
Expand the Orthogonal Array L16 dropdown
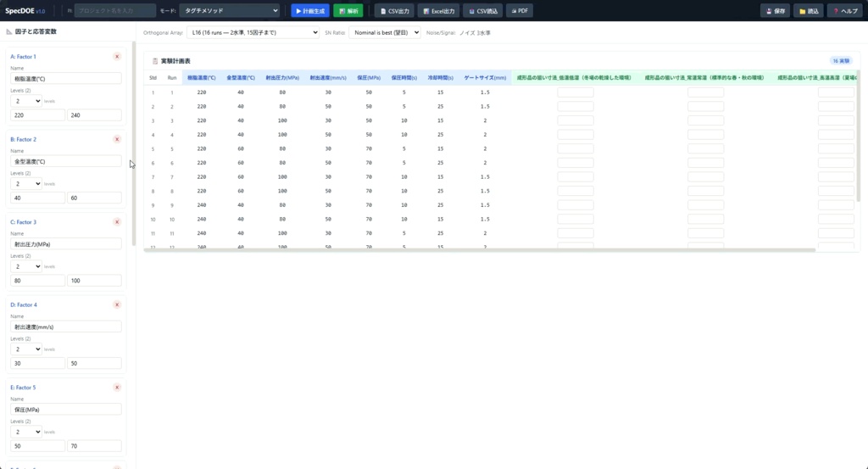[x=253, y=33]
